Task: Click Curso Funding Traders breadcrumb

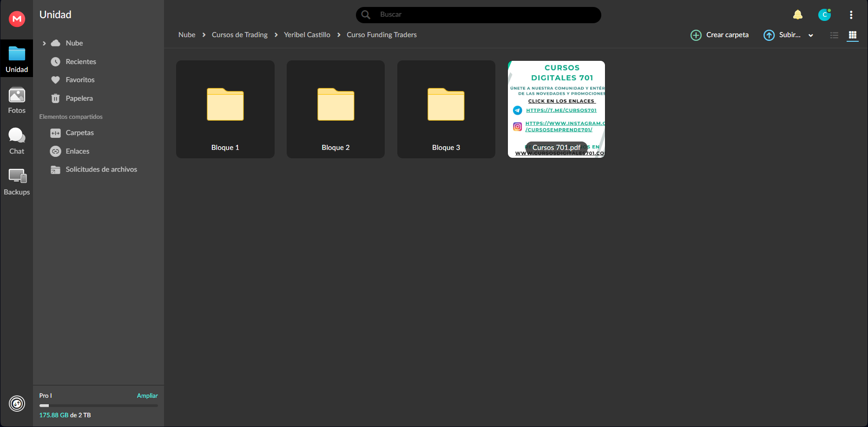Action: (x=381, y=35)
